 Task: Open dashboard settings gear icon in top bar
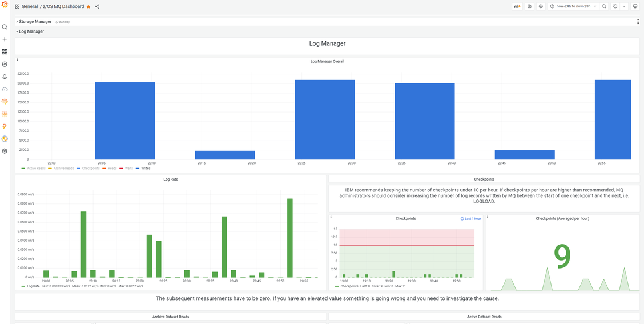tap(541, 6)
